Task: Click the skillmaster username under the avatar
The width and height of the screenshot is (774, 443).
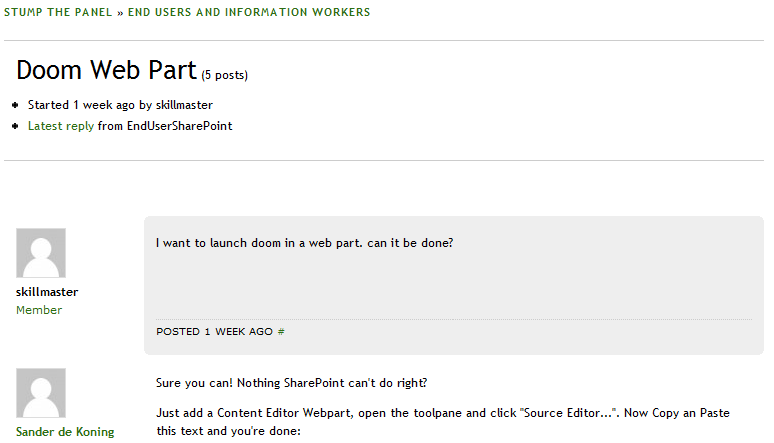Action: pos(47,292)
